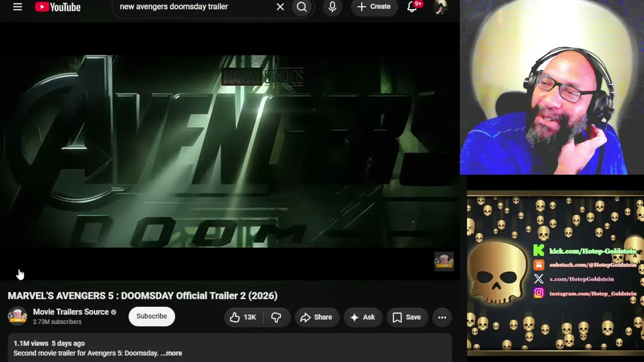
Task: Clear the search box with the X
Action: [280, 7]
